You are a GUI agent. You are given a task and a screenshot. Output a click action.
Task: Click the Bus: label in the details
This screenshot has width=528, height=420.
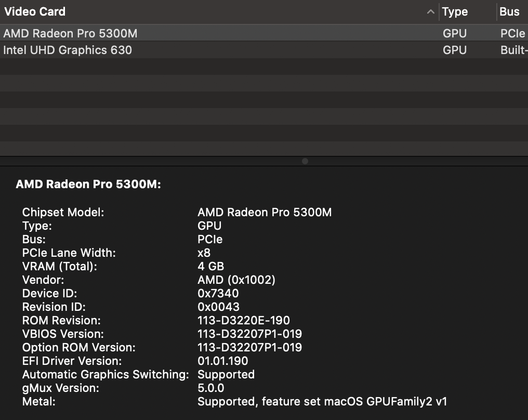[34, 240]
